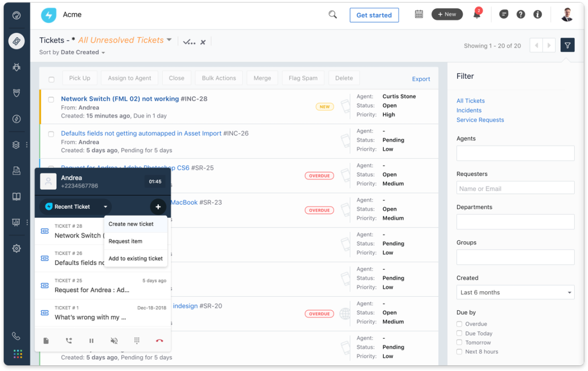Expand the Created Last 6 months dropdown

(x=515, y=292)
